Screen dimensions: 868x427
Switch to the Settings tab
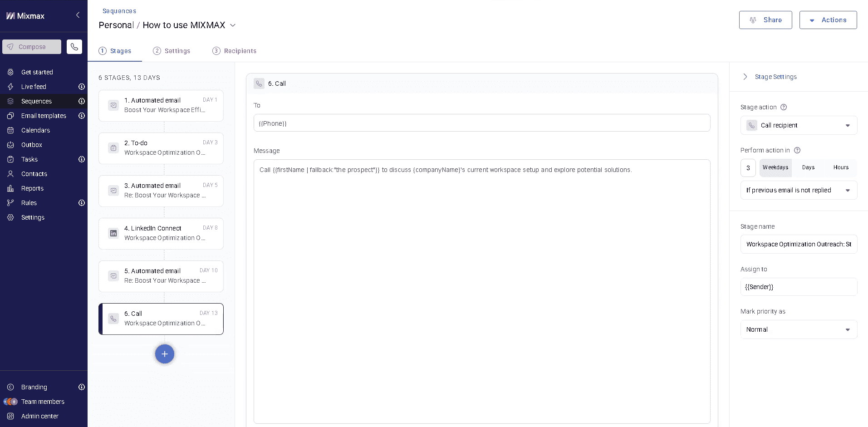pyautogui.click(x=172, y=51)
